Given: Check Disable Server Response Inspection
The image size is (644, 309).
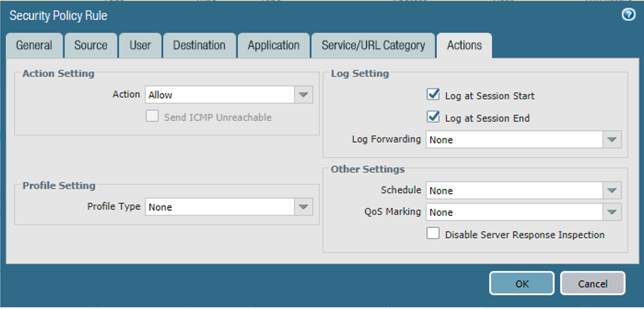Looking at the screenshot, I should coord(433,233).
